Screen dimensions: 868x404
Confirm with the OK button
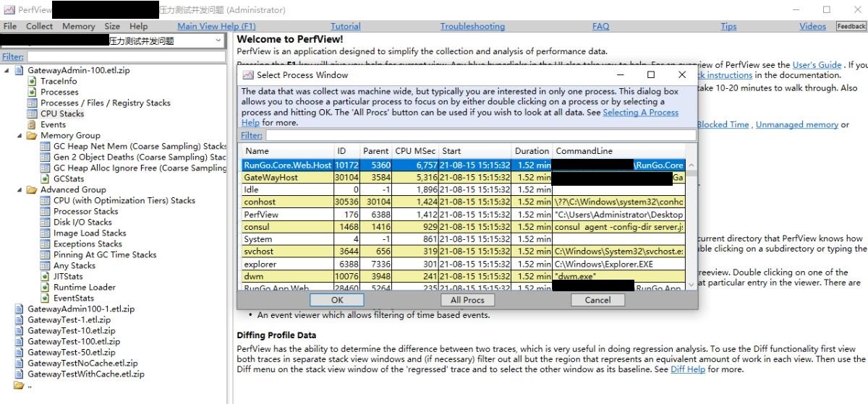tap(337, 300)
